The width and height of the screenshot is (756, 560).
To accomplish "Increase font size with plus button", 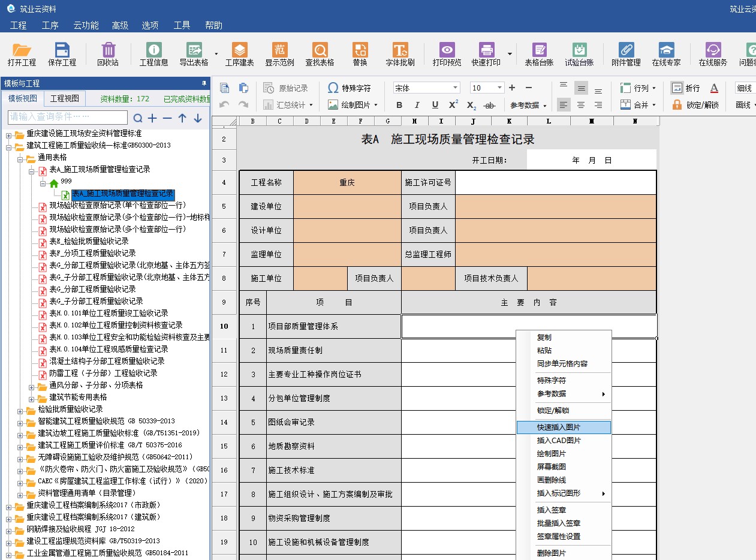I will (x=512, y=88).
